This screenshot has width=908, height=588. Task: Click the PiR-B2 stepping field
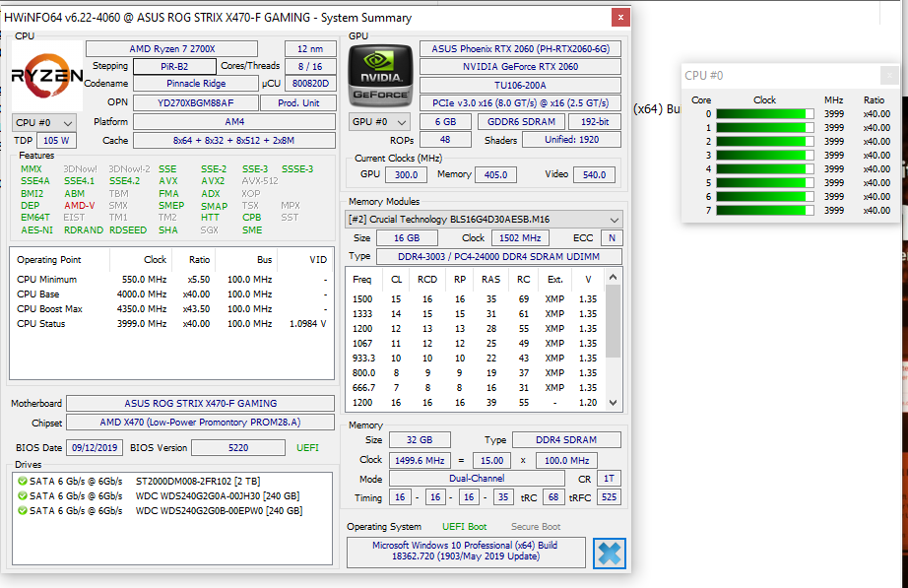(x=175, y=67)
